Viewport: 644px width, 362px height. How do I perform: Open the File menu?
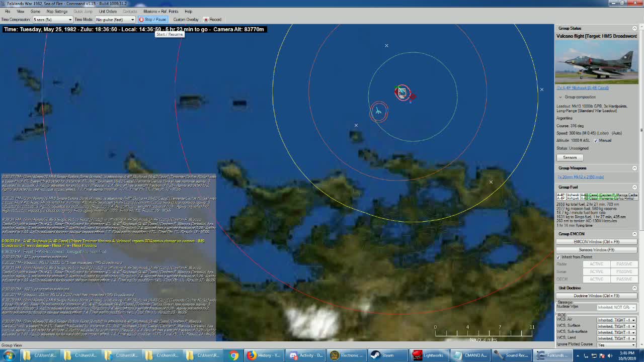click(8, 11)
